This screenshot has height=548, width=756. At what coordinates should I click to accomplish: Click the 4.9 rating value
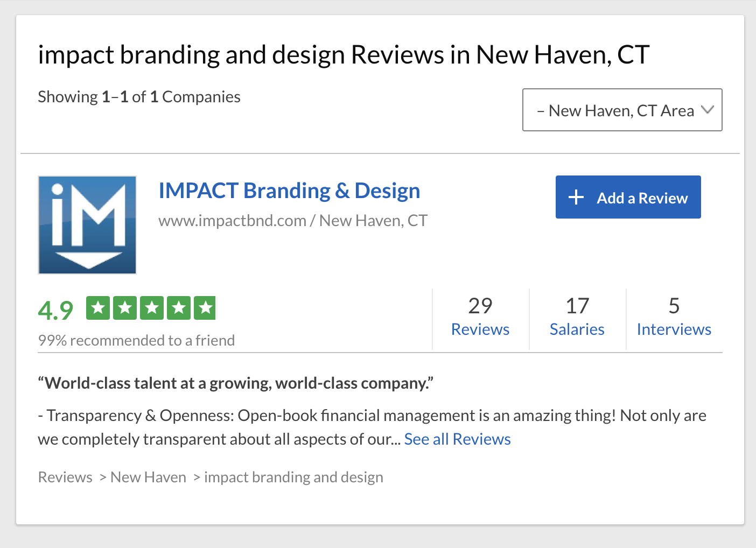pos(55,310)
